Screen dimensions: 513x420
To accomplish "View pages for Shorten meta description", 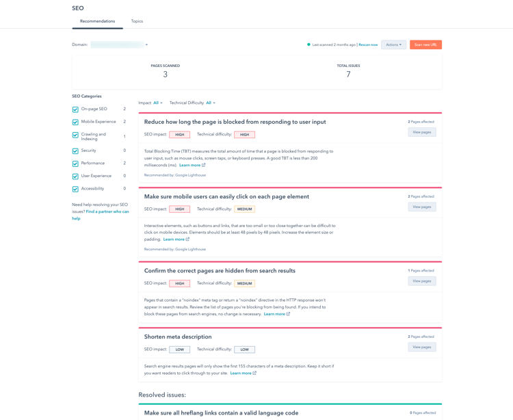I will (422, 347).
